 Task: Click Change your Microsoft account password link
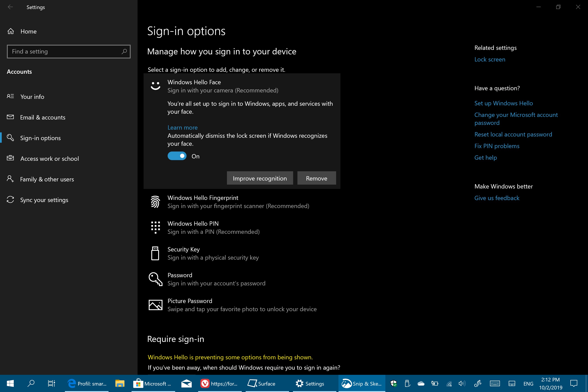pos(516,119)
